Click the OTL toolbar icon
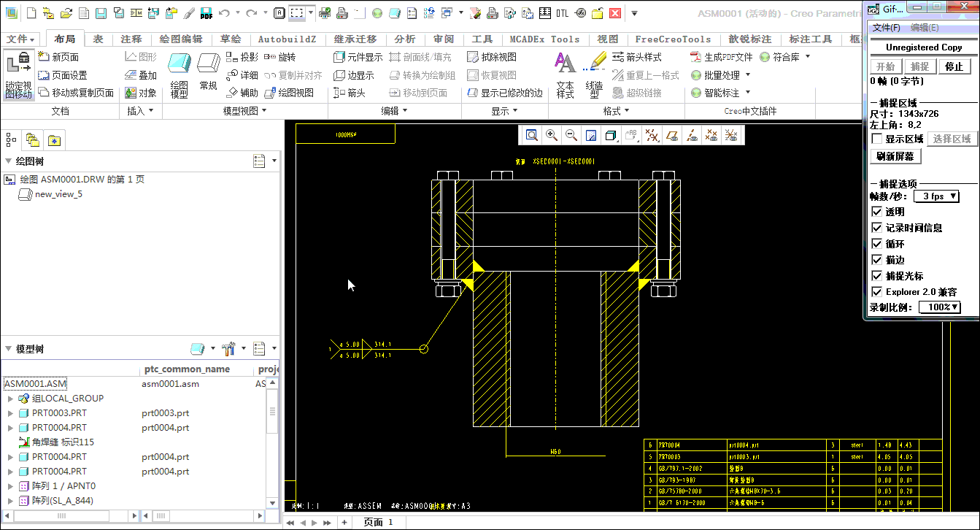This screenshot has height=530, width=980. click(x=563, y=13)
